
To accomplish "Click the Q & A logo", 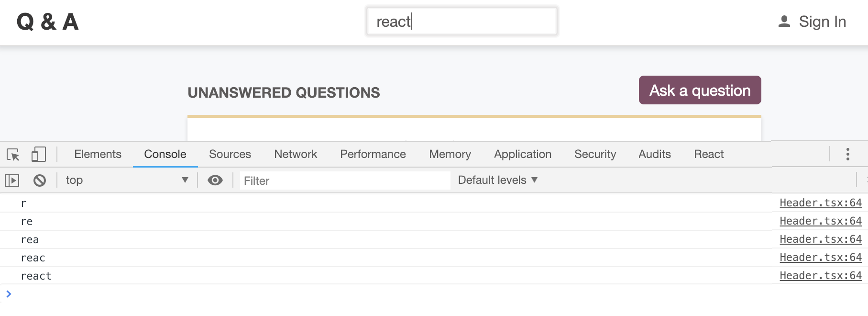I will pyautogui.click(x=47, y=22).
